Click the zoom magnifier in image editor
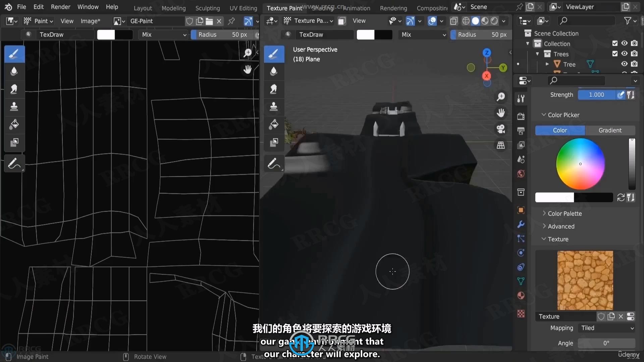This screenshot has width=644, height=362. 248,53
